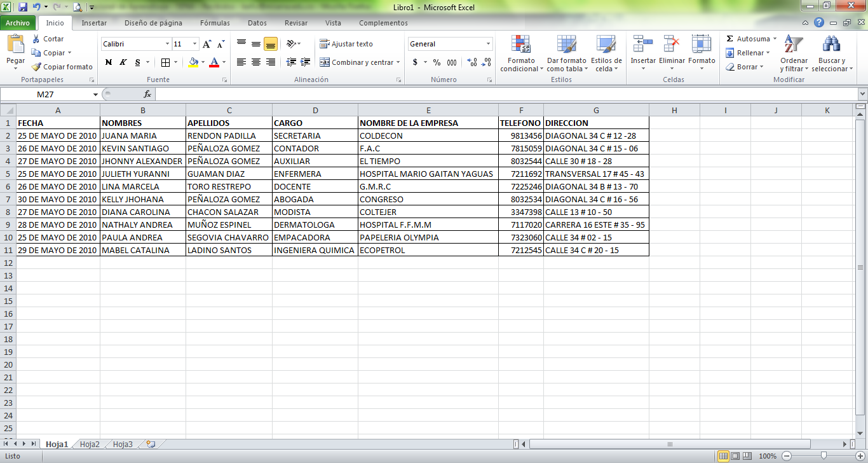Click the Save icon in quick access toolbar
This screenshot has height=463, width=868.
[x=23, y=7]
